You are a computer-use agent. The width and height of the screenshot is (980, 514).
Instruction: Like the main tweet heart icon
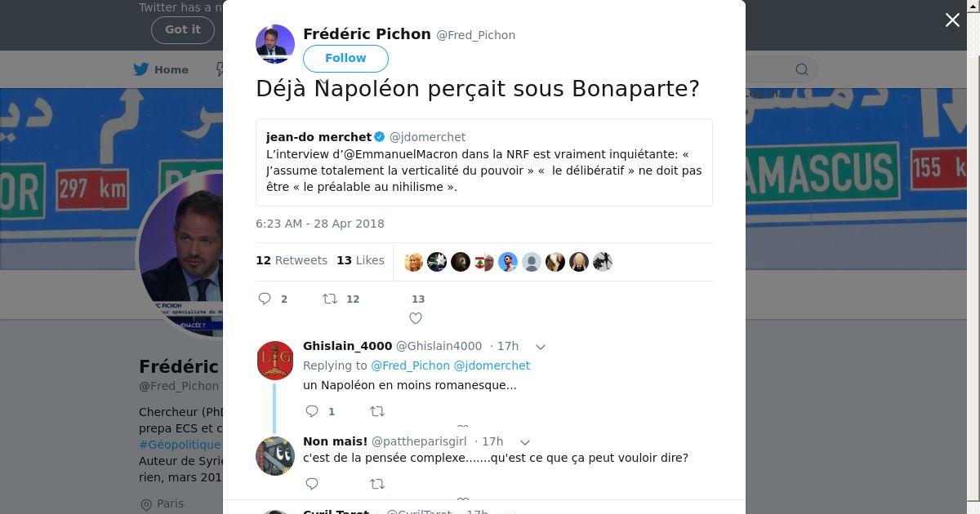tap(416, 318)
